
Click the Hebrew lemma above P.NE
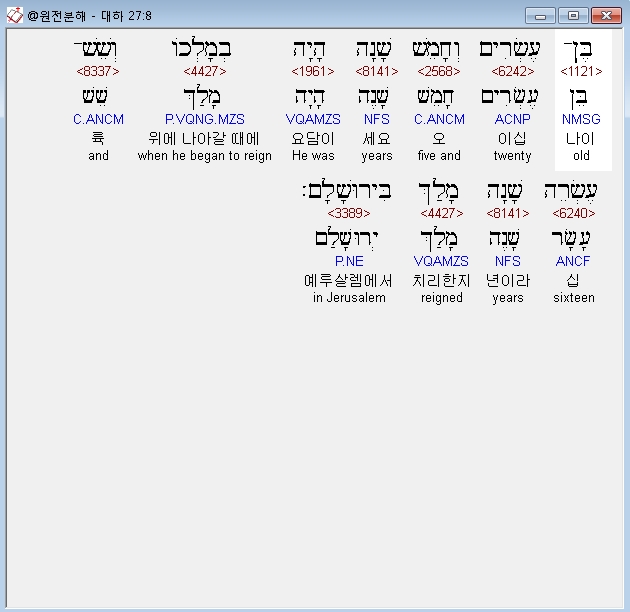pos(347,239)
